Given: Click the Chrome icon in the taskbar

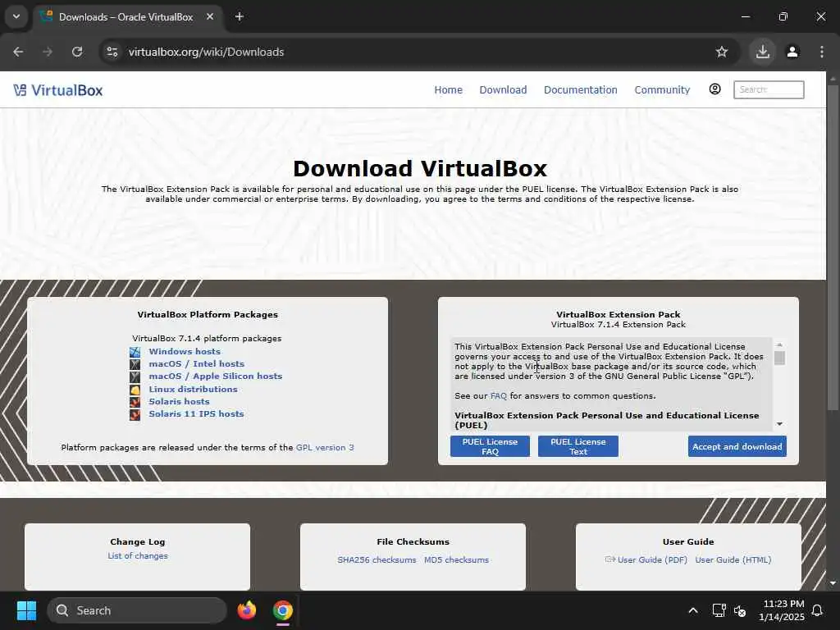Looking at the screenshot, I should [283, 610].
